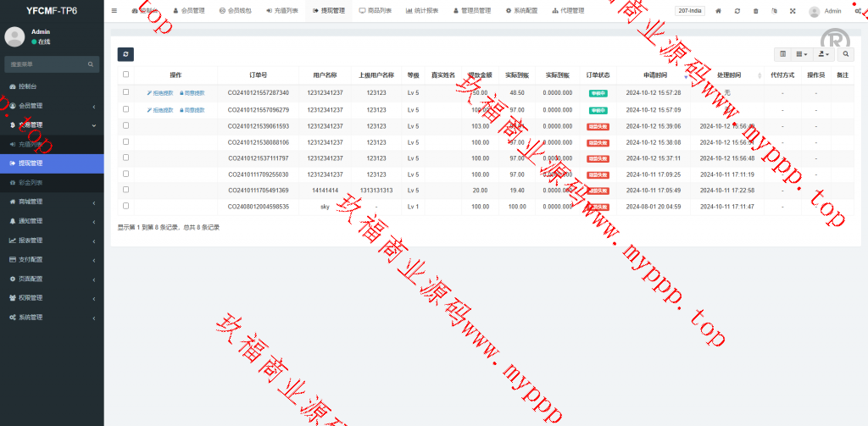Click the home icon in top bar

point(718,11)
